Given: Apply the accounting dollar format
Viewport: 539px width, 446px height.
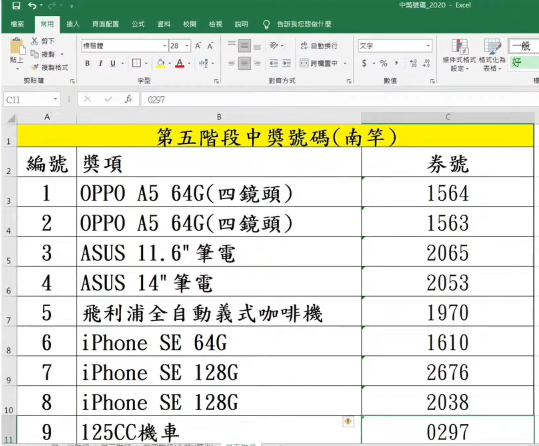Looking at the screenshot, I should tap(364, 63).
